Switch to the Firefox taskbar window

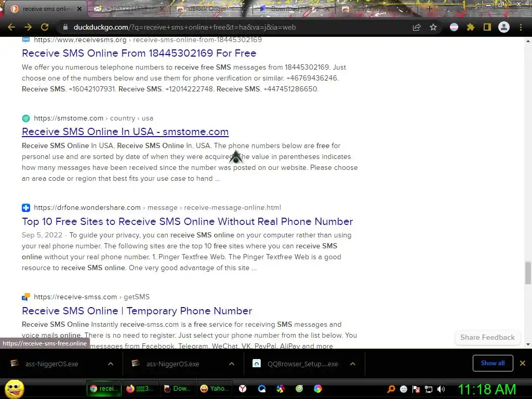pos(140,389)
